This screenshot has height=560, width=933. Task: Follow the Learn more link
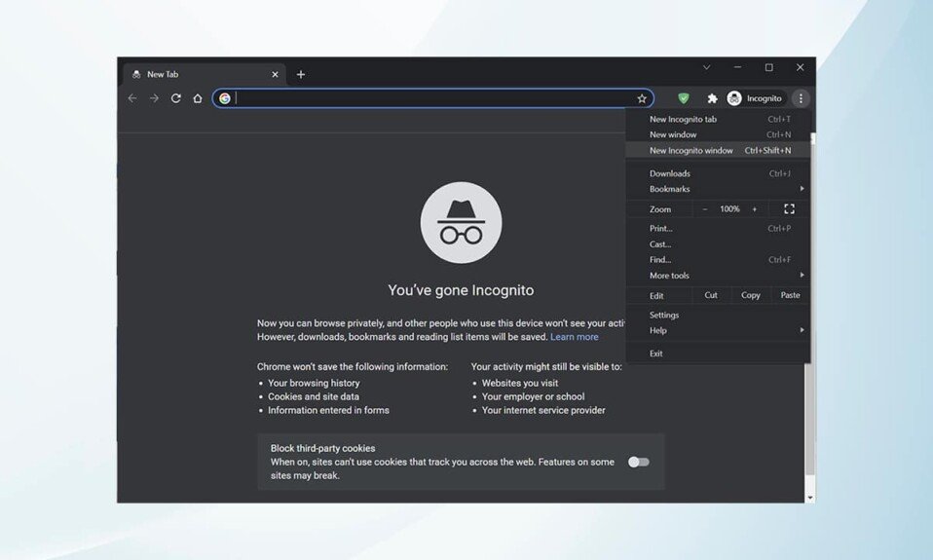click(574, 337)
